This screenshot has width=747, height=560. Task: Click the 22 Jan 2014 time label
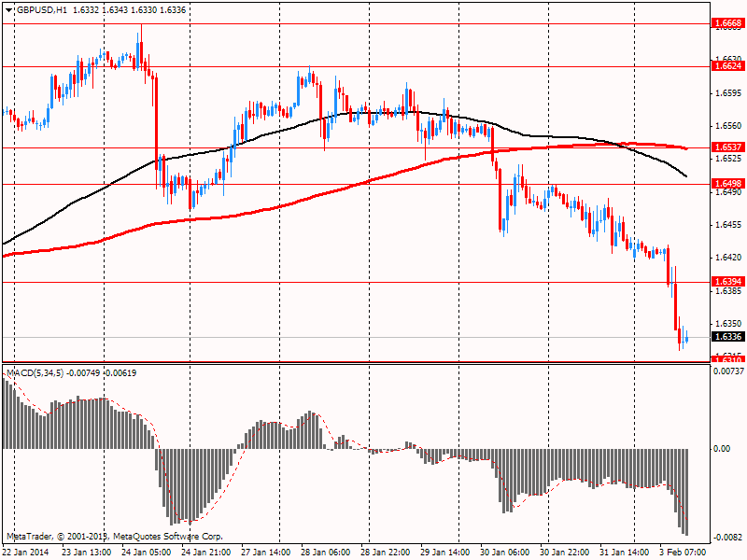click(27, 553)
